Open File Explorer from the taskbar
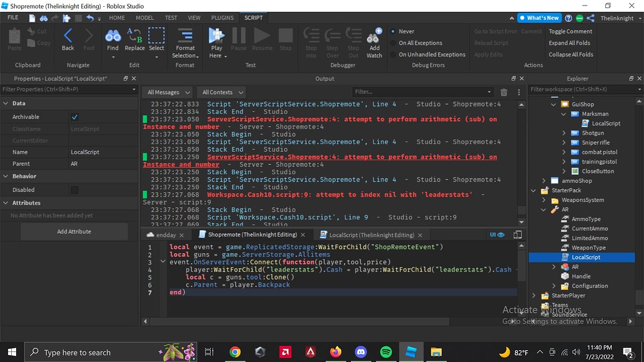This screenshot has width=644, height=362. click(x=436, y=352)
